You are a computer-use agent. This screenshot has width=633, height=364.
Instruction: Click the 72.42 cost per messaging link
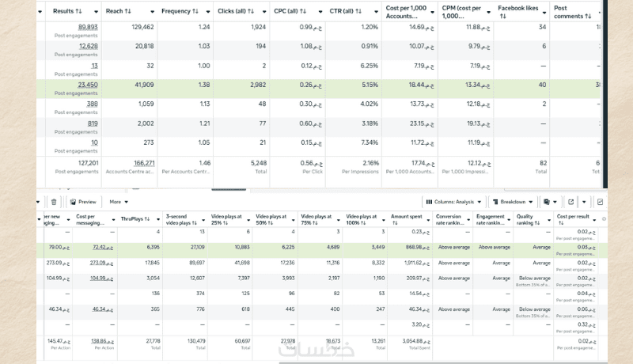coord(99,247)
